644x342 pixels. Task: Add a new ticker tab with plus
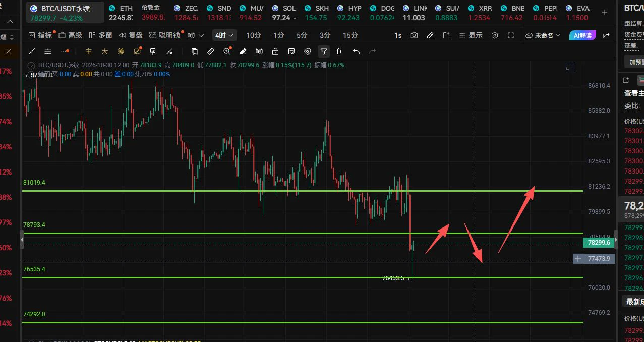click(x=605, y=12)
